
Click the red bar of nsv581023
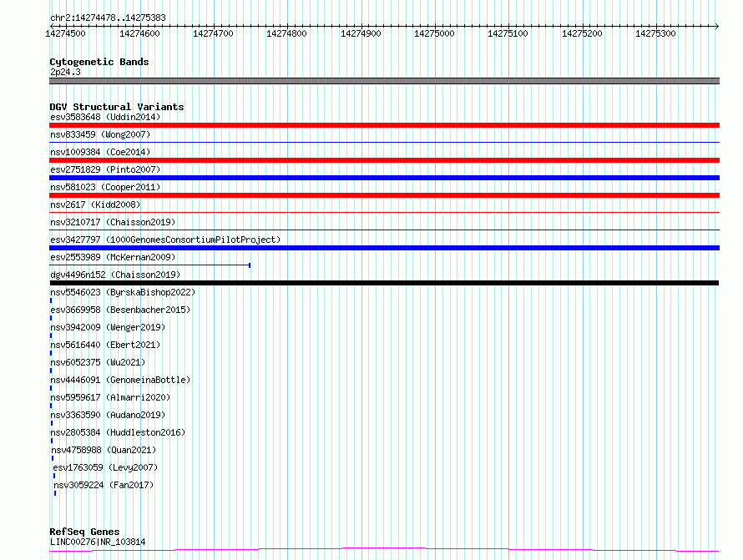tap(384, 195)
